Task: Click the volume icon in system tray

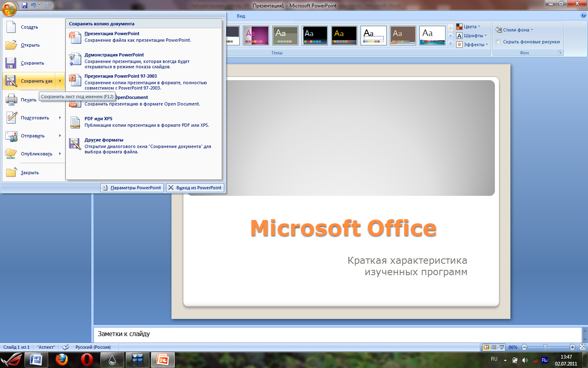Action: (525, 360)
